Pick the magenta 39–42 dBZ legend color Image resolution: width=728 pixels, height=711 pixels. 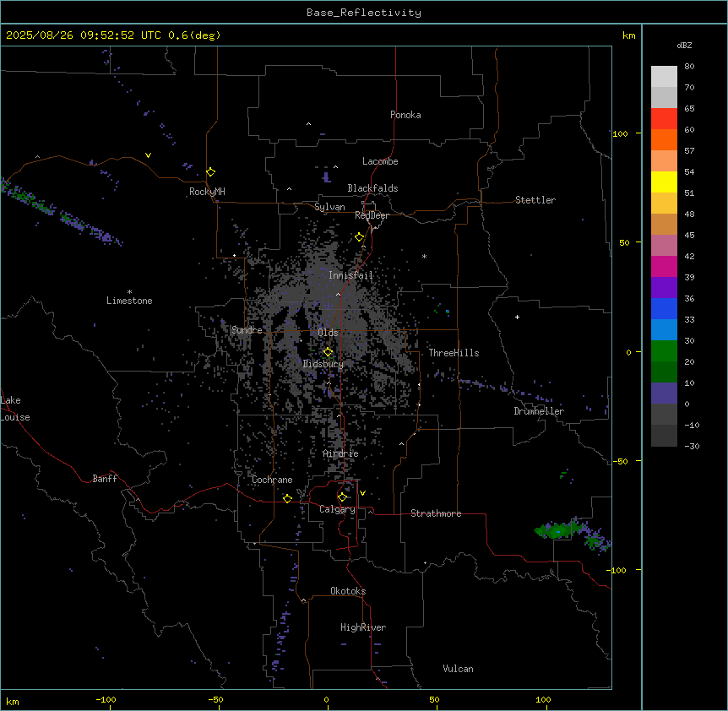(664, 266)
